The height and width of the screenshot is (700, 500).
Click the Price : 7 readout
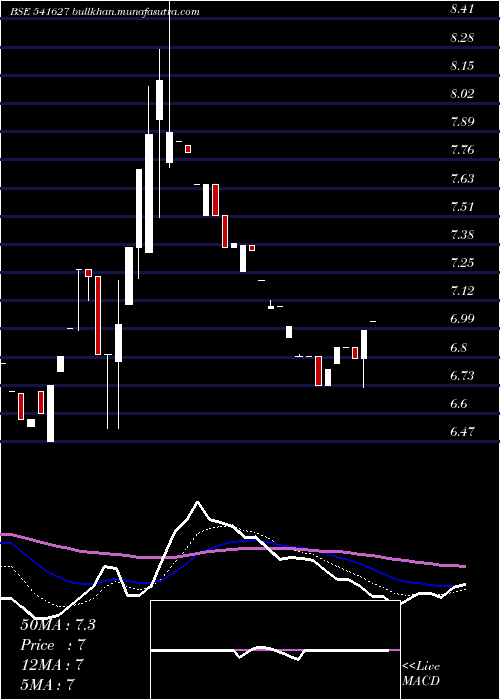click(53, 645)
